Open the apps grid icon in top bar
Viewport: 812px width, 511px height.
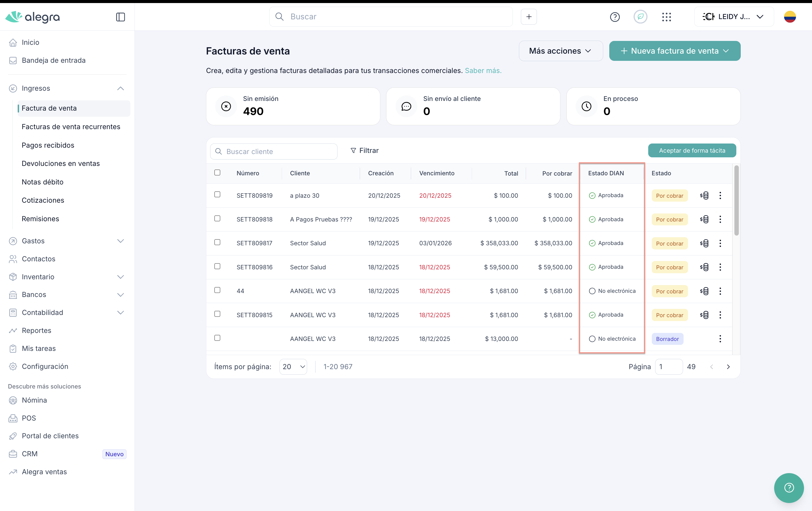coord(666,17)
